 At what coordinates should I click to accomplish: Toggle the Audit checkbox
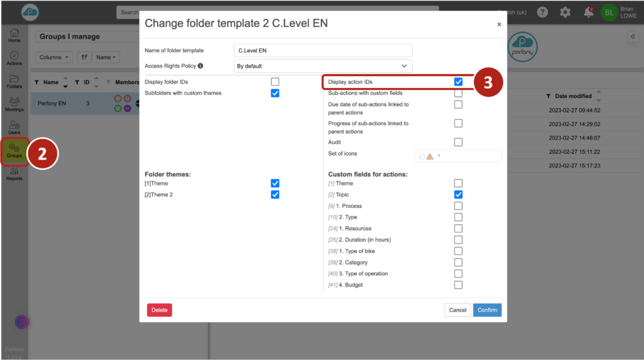tap(458, 142)
